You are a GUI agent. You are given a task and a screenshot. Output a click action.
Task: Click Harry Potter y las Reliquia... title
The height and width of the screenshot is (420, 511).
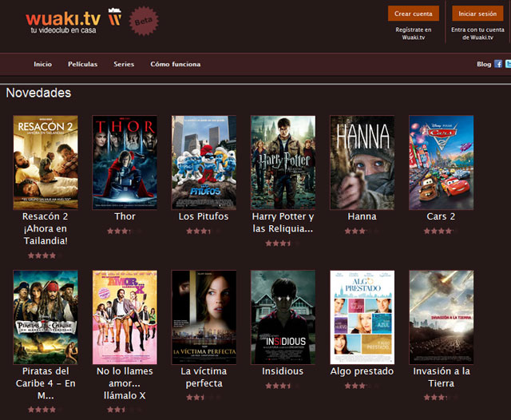[x=283, y=223]
